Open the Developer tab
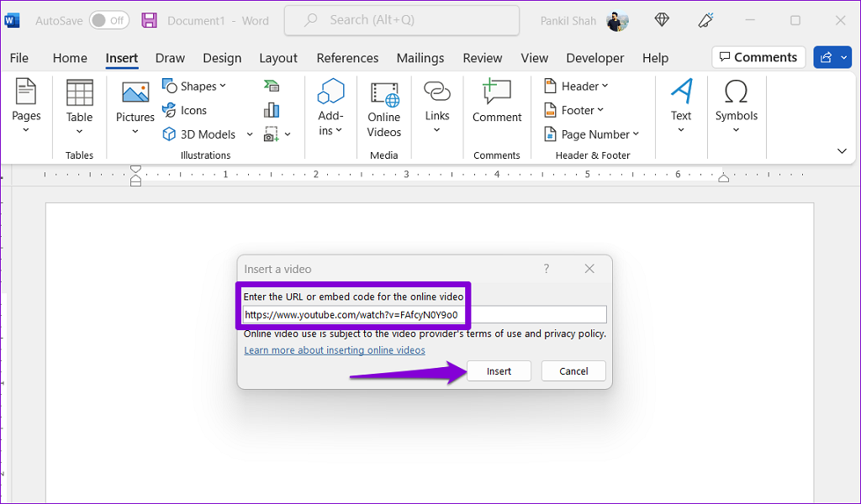 click(595, 58)
